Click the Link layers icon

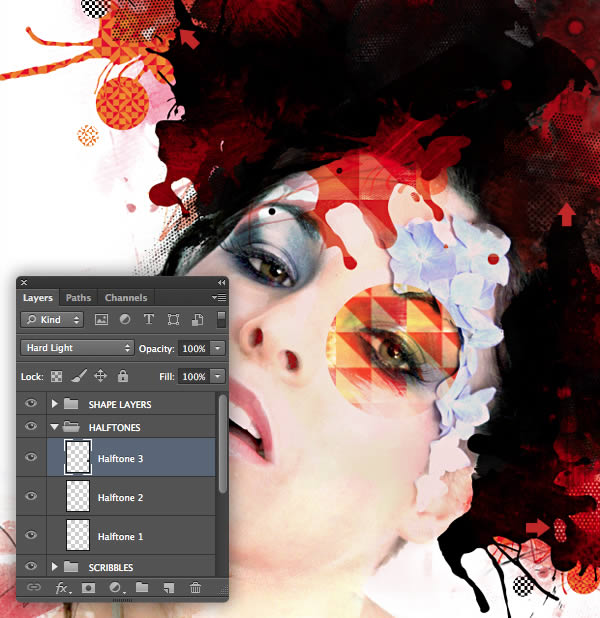pyautogui.click(x=34, y=588)
